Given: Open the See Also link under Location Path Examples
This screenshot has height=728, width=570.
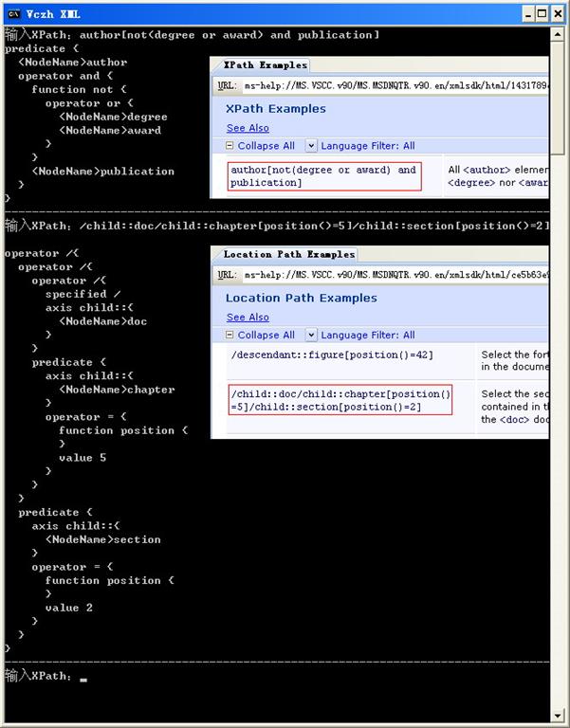Looking at the screenshot, I should (x=248, y=318).
